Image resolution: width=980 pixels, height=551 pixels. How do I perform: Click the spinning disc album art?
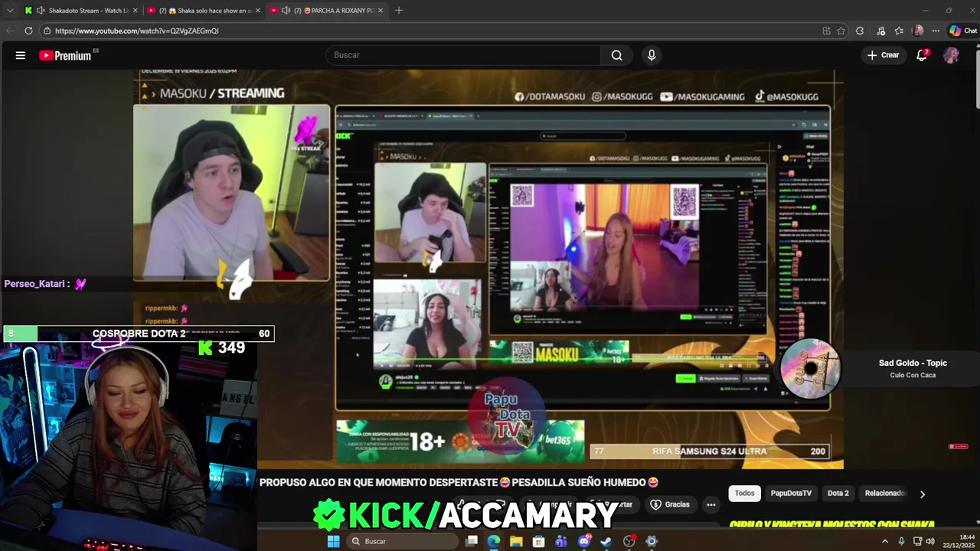coord(810,369)
